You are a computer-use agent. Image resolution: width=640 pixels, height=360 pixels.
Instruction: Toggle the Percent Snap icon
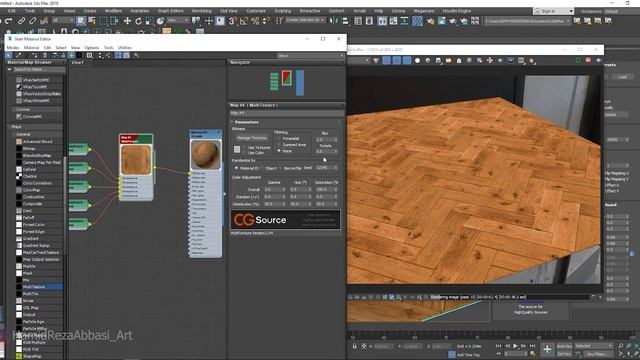(255, 21)
